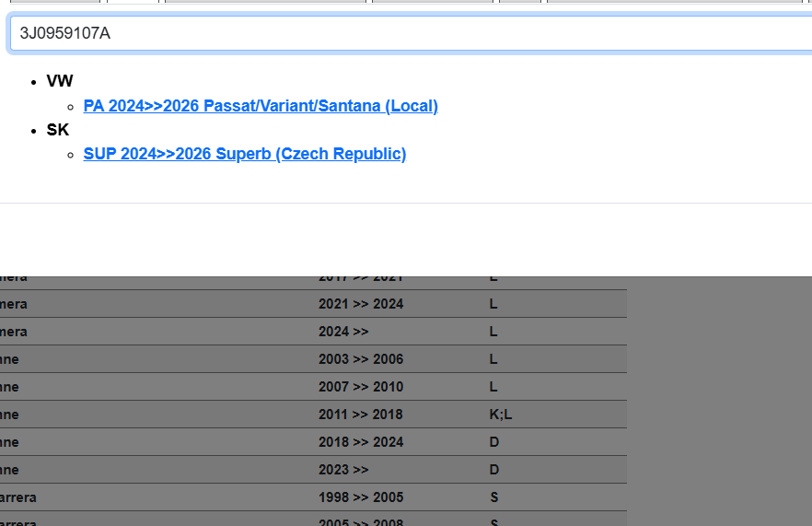Select the 2018 >> 2024 year cell
The width and height of the screenshot is (812, 526).
(361, 442)
